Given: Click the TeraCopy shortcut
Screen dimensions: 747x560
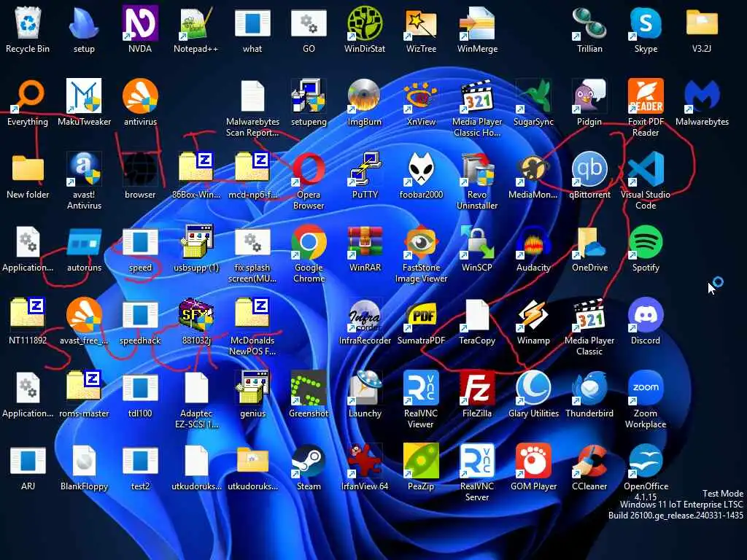Looking at the screenshot, I should [x=477, y=315].
